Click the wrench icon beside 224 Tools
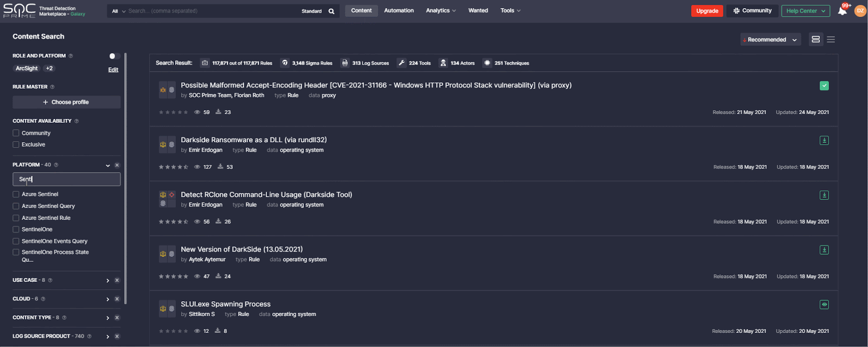The width and height of the screenshot is (868, 347). pos(401,63)
